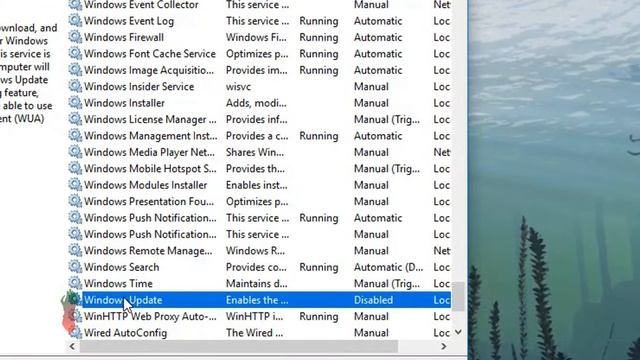The width and height of the screenshot is (640, 360).
Task: Select WinHTTP Web Proxy Auto-Discovery service name
Action: click(x=150, y=316)
